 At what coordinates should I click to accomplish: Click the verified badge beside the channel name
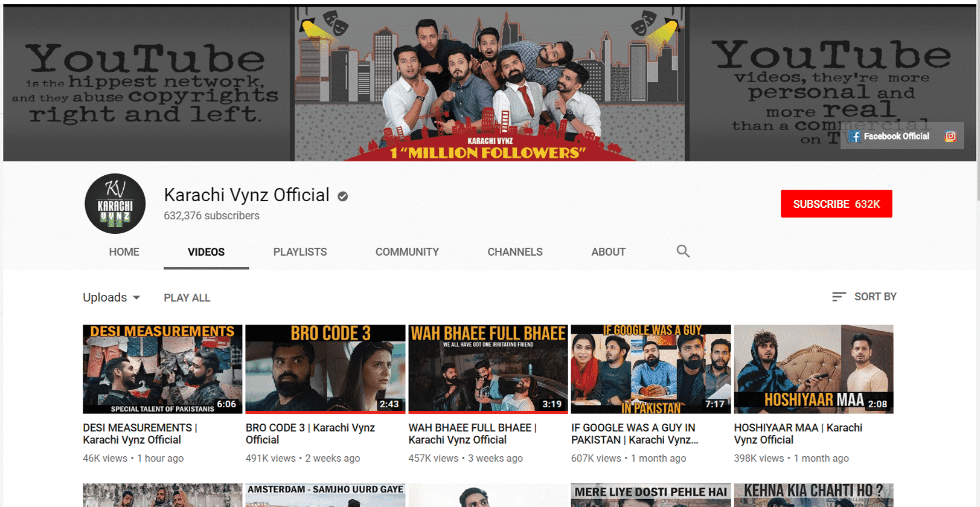(x=342, y=196)
